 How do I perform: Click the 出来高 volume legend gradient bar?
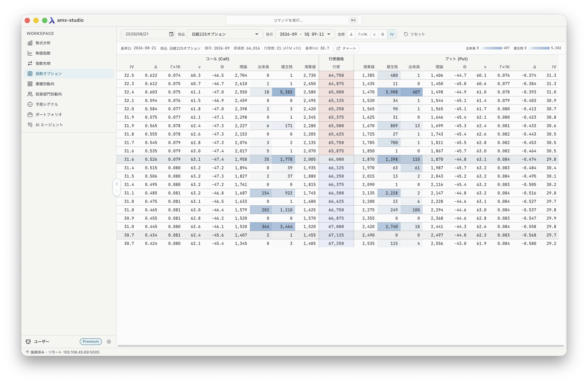tap(491, 48)
